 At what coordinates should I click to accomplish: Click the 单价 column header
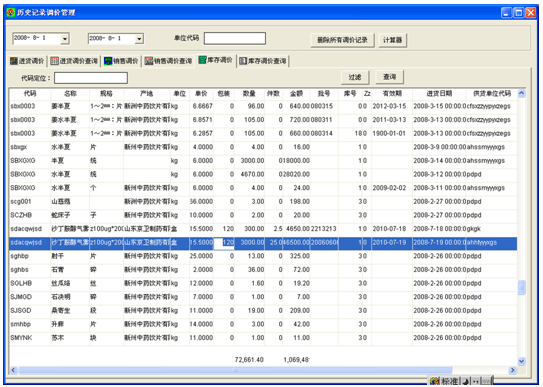click(x=201, y=93)
